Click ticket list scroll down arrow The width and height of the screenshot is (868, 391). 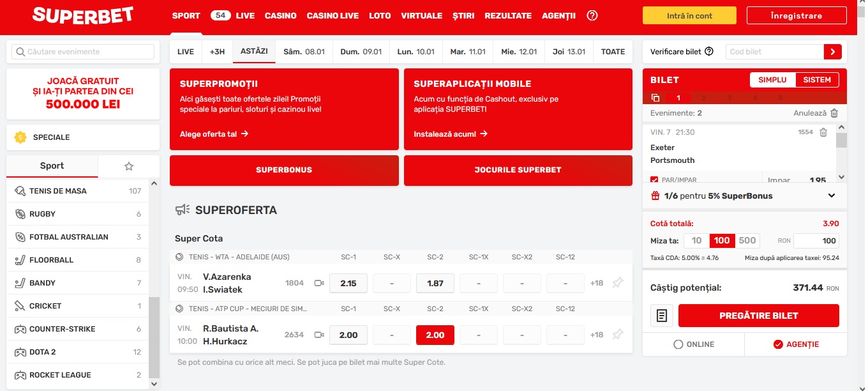[841, 177]
